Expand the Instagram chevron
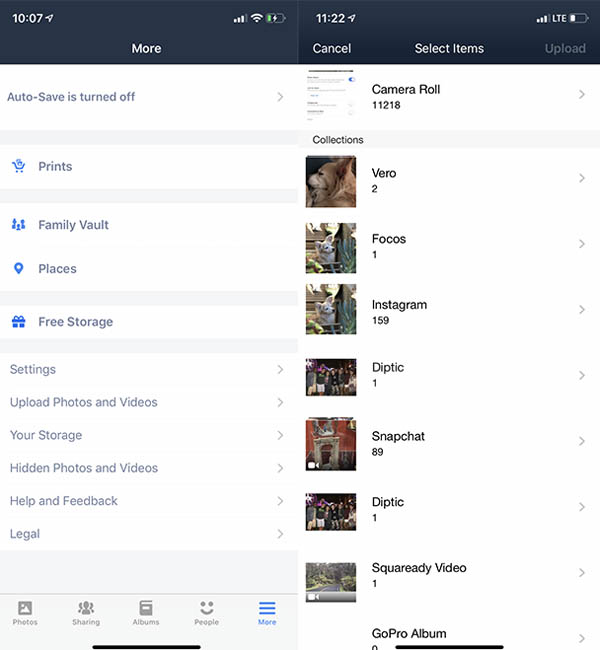The height and width of the screenshot is (650, 600). 582,310
